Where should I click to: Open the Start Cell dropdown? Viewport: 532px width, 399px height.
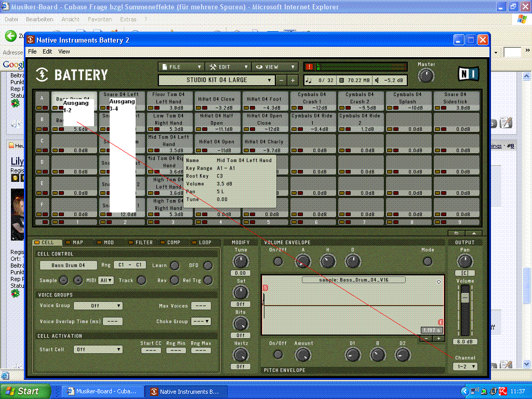tap(98, 350)
